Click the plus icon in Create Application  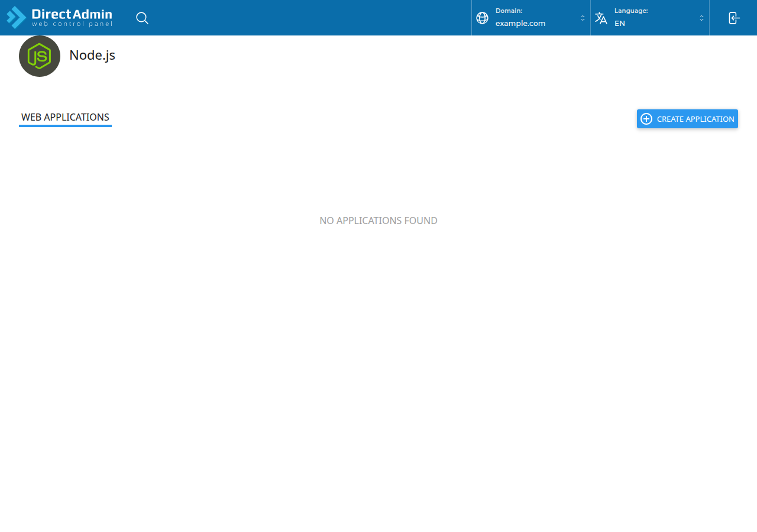point(646,119)
